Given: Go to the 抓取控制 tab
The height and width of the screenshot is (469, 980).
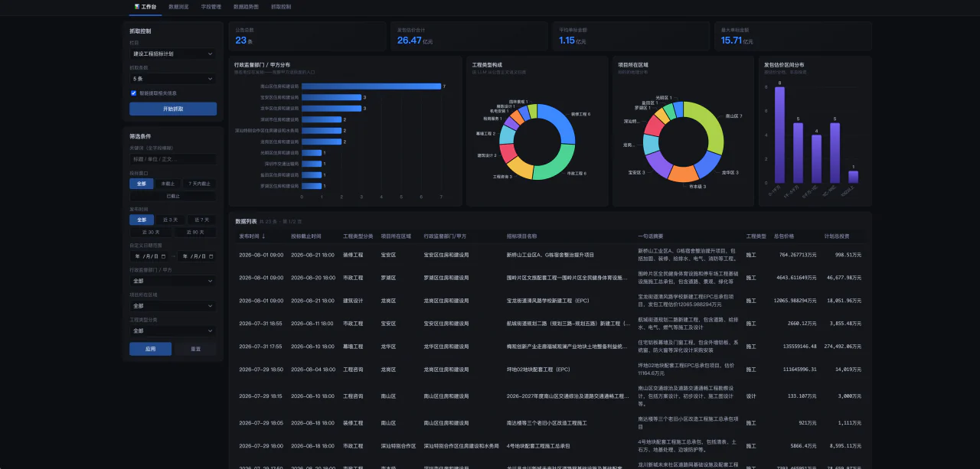Looking at the screenshot, I should (281, 6).
